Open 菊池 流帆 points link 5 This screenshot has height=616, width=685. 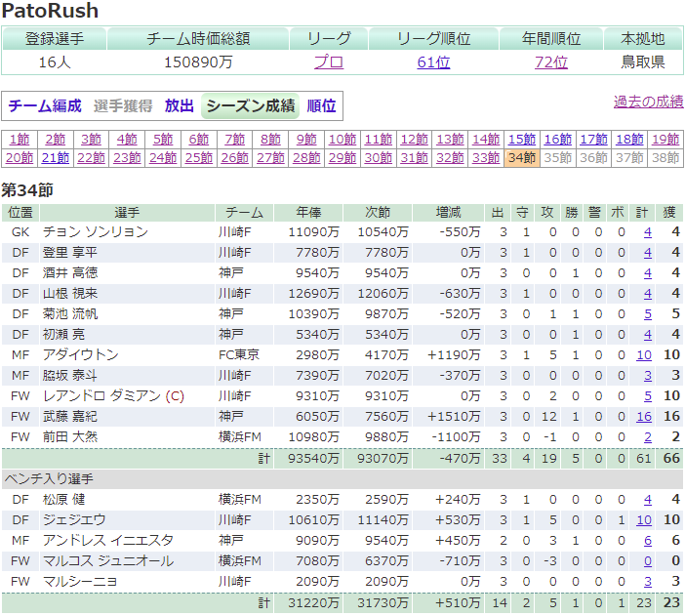(647, 314)
